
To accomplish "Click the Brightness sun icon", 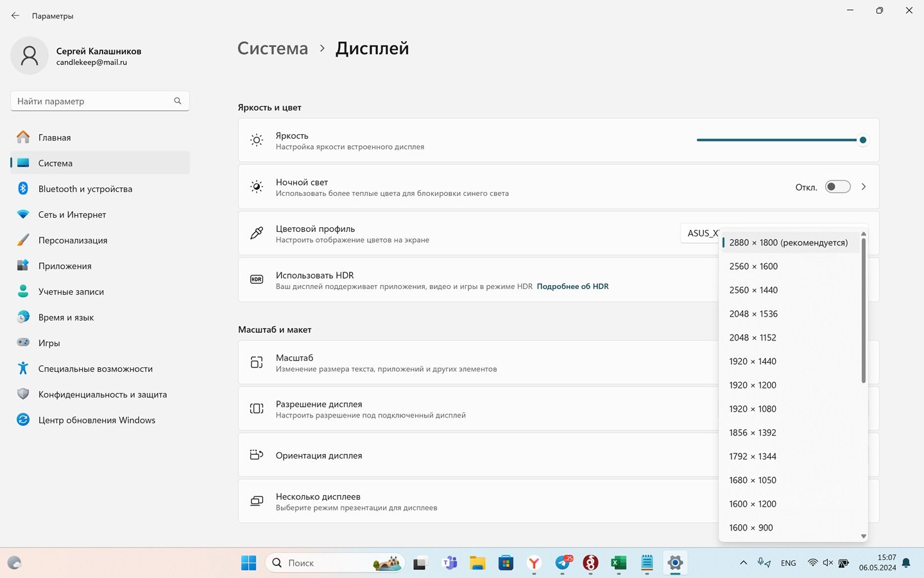I will pos(257,140).
